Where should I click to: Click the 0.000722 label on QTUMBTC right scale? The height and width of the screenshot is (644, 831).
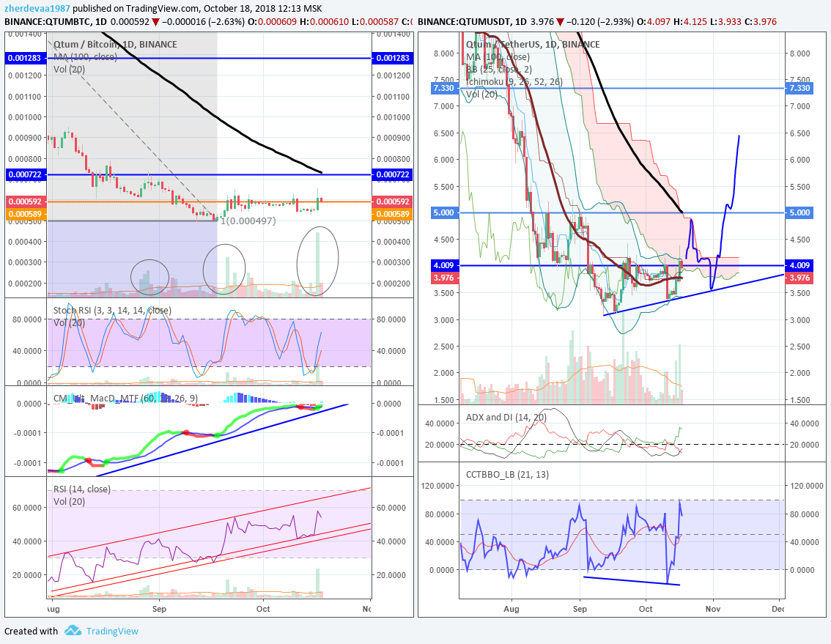[392, 174]
